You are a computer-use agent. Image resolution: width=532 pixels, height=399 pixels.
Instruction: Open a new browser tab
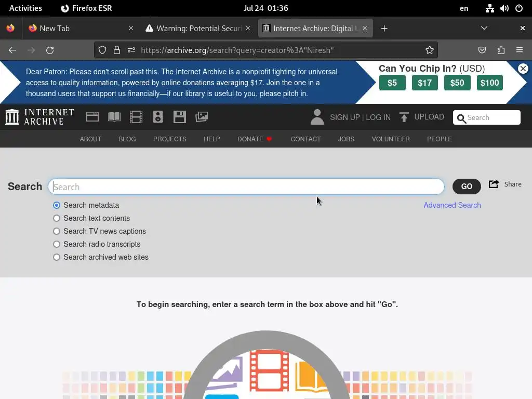point(384,29)
